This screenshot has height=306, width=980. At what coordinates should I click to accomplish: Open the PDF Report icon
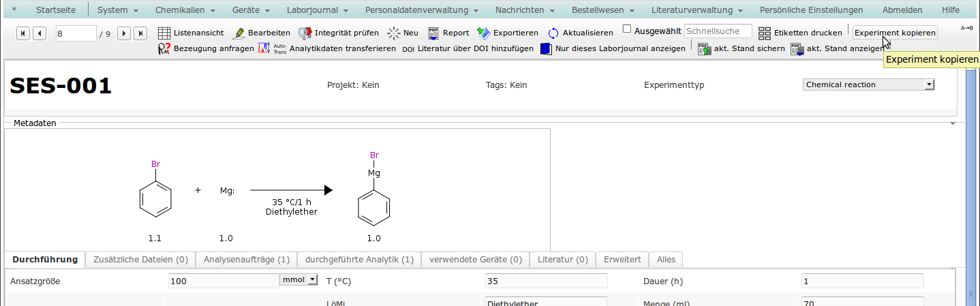point(433,33)
